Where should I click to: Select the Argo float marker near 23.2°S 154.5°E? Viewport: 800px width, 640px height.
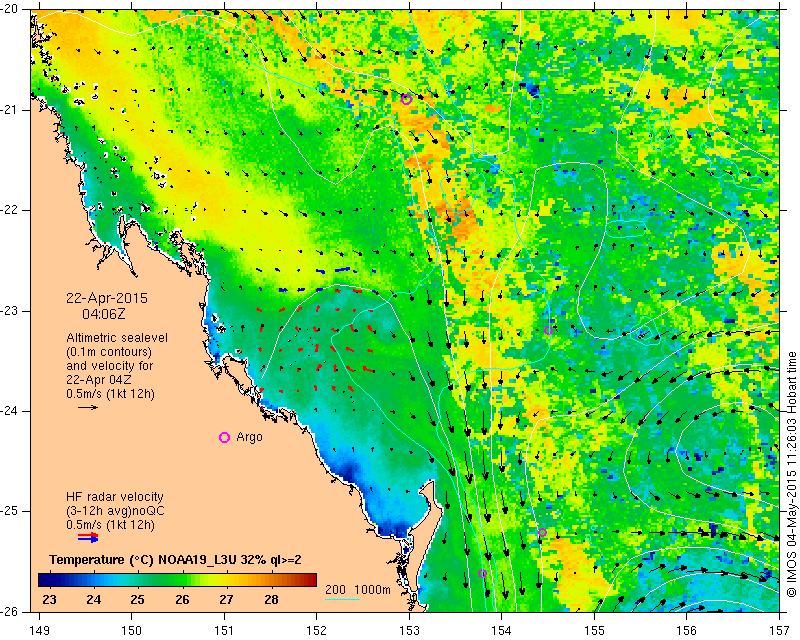point(548,331)
